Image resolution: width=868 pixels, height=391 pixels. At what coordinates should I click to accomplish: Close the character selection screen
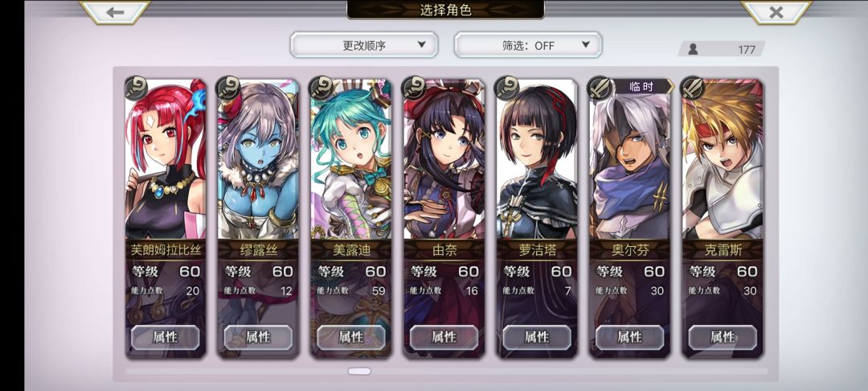tap(776, 12)
